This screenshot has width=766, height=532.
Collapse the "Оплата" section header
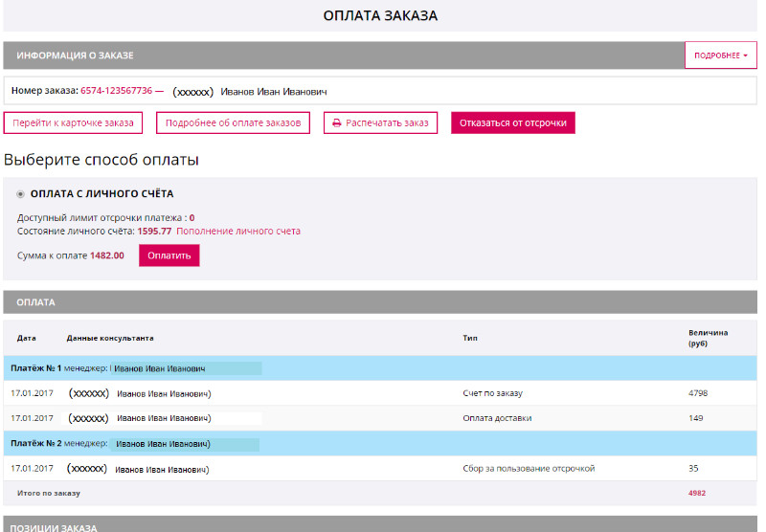click(36, 302)
